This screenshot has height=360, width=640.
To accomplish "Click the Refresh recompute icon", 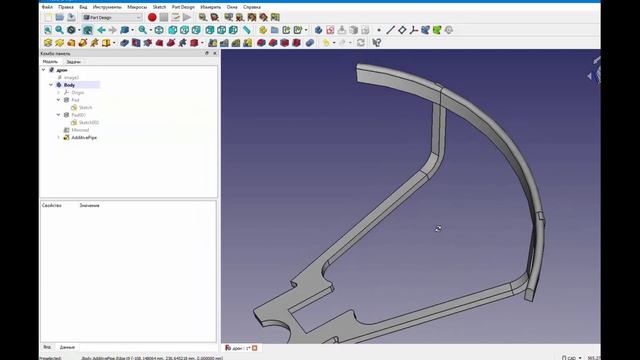I will tap(361, 43).
